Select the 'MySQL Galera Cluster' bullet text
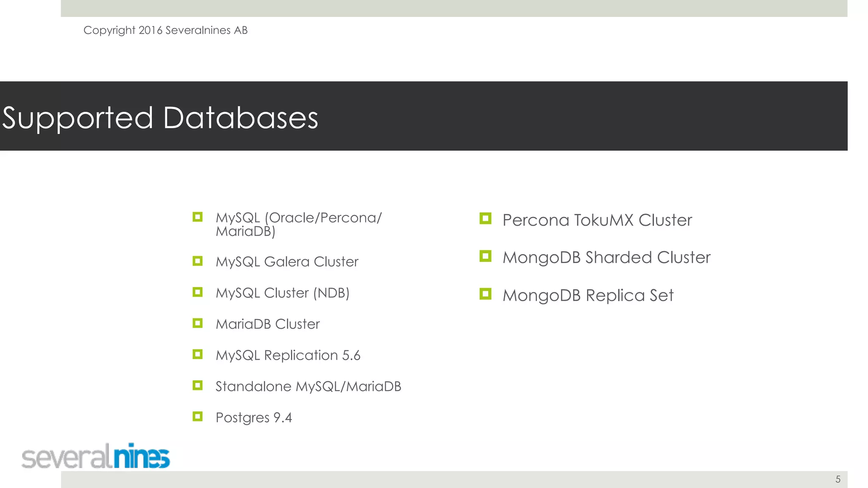This screenshot has width=868, height=488. click(x=287, y=262)
